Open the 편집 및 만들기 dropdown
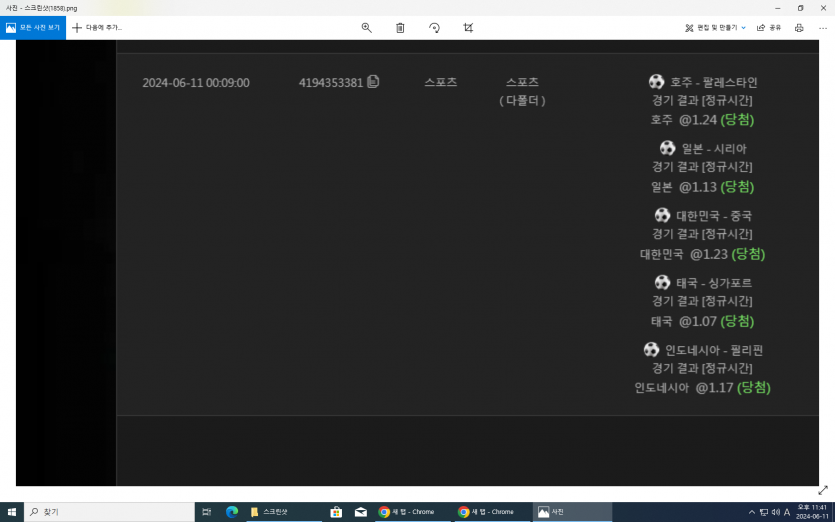 715,28
